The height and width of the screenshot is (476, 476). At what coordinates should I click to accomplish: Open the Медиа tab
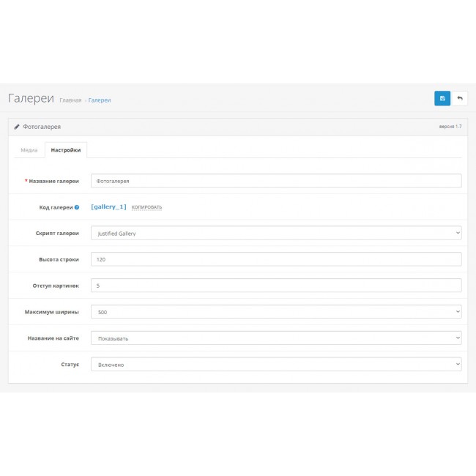point(29,149)
